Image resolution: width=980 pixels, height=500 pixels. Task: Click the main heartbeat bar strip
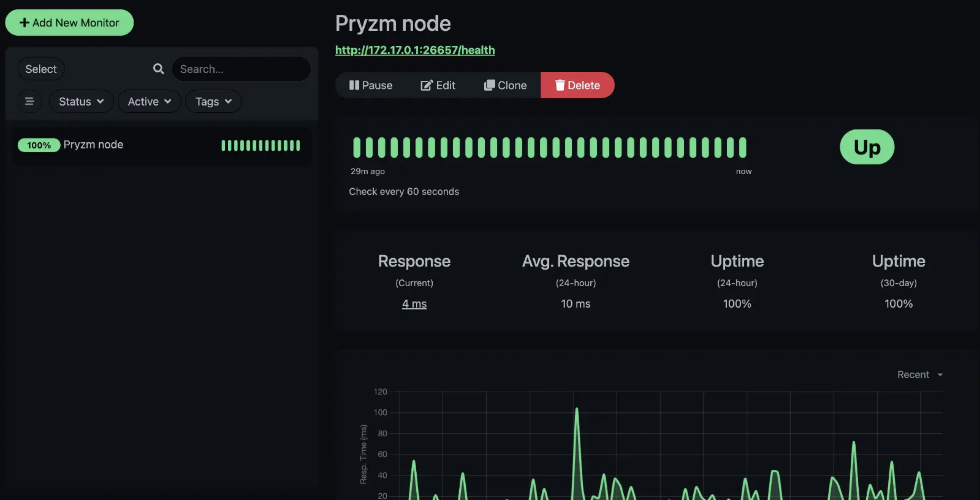point(550,148)
